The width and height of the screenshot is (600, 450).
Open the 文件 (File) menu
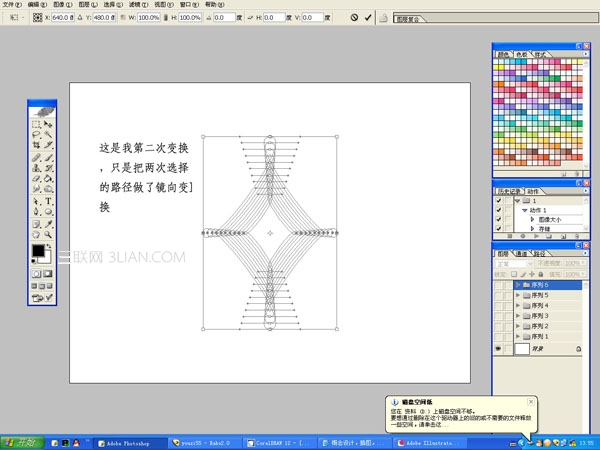(x=12, y=5)
